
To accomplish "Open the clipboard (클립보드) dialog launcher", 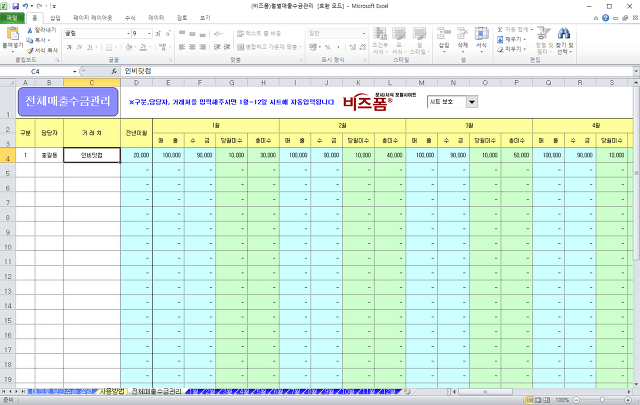I will [57, 60].
